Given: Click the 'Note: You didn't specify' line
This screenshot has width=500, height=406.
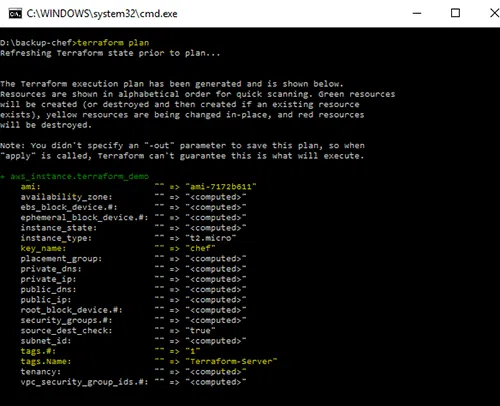Looking at the screenshot, I should tap(182, 146).
